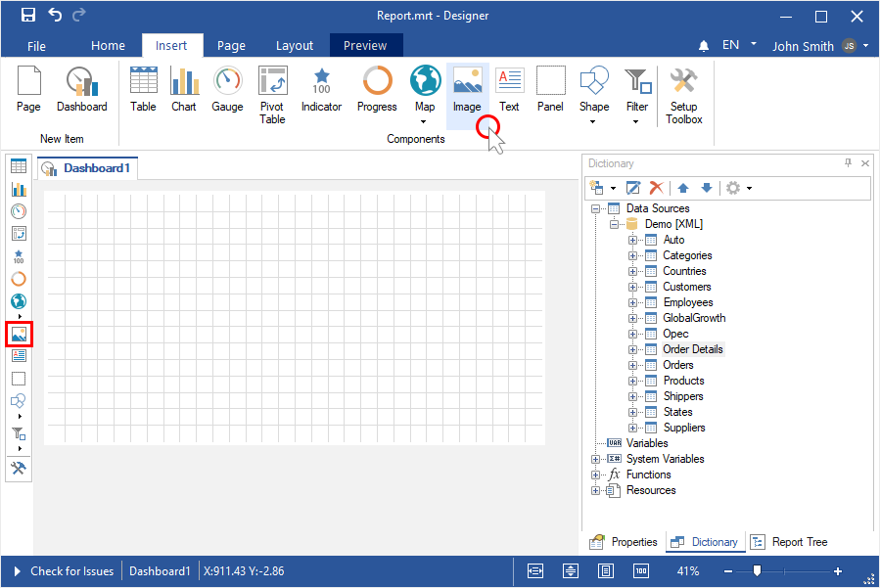Insert a Gauge component from ribbon
The image size is (880, 588).
coord(227,90)
